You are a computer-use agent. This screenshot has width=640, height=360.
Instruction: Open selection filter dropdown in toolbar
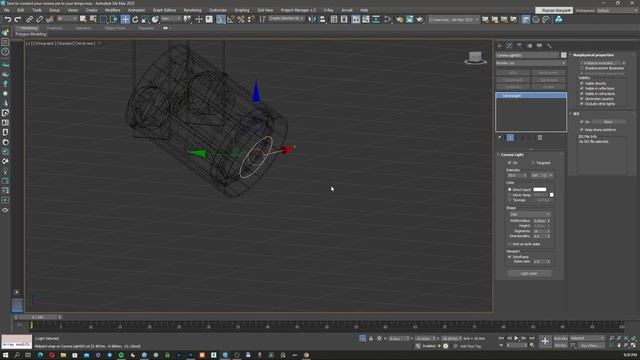67,19
